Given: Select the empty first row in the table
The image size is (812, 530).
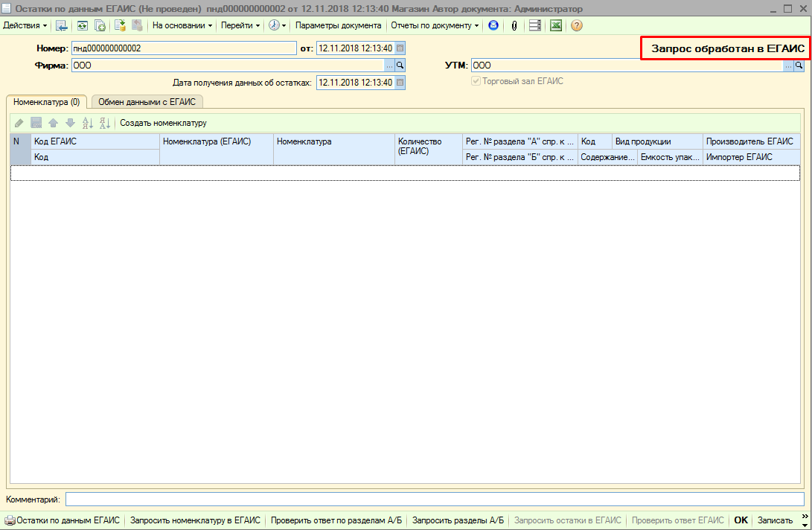Looking at the screenshot, I should click(405, 173).
